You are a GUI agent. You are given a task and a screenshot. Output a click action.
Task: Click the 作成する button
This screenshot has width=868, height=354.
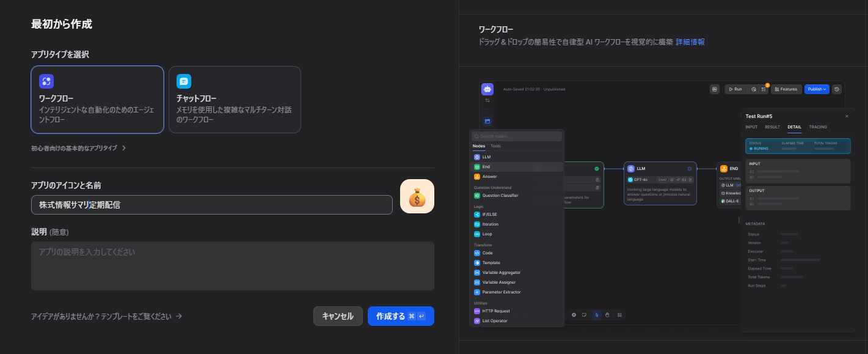pyautogui.click(x=401, y=316)
